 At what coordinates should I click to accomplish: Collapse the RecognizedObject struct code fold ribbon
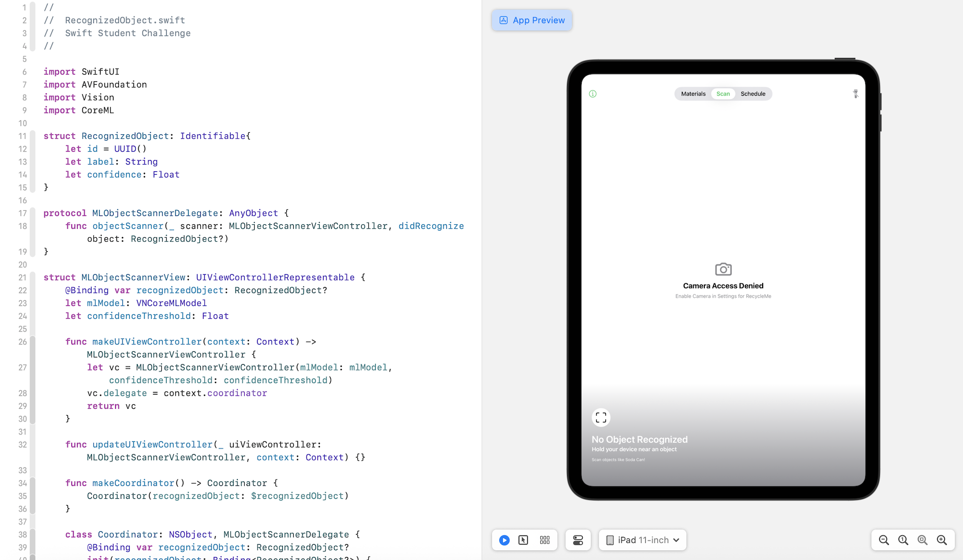33,161
